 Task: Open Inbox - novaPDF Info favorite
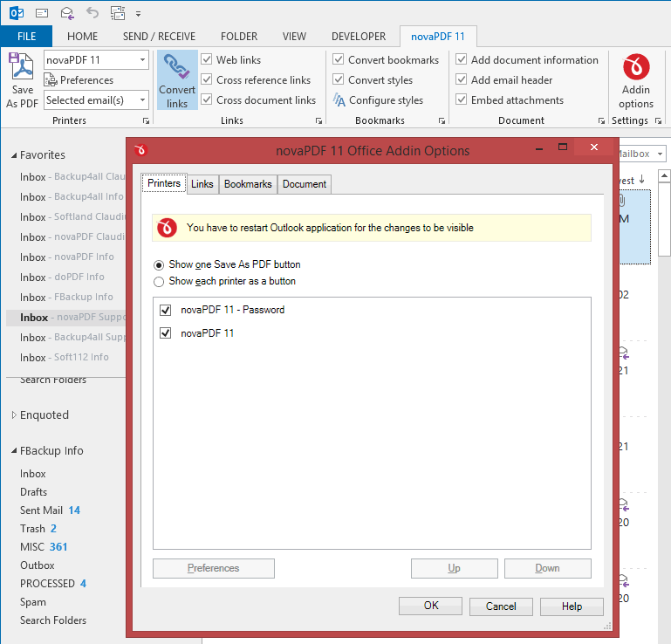(x=67, y=257)
